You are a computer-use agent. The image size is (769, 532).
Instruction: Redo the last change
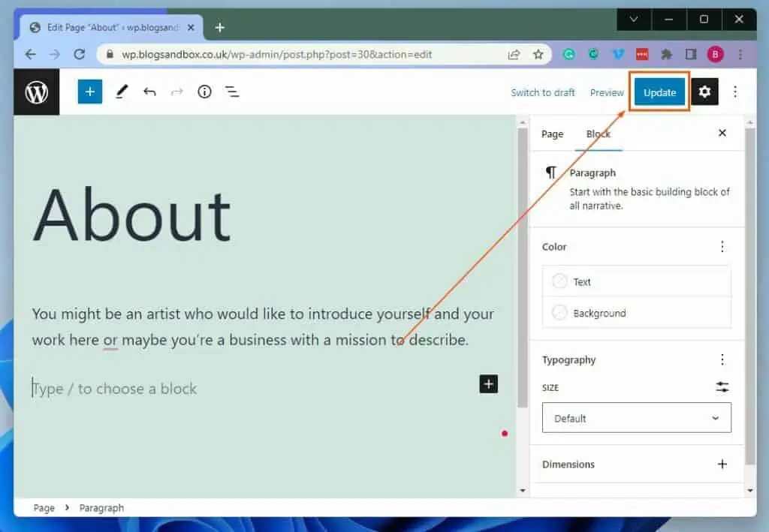coord(177,92)
